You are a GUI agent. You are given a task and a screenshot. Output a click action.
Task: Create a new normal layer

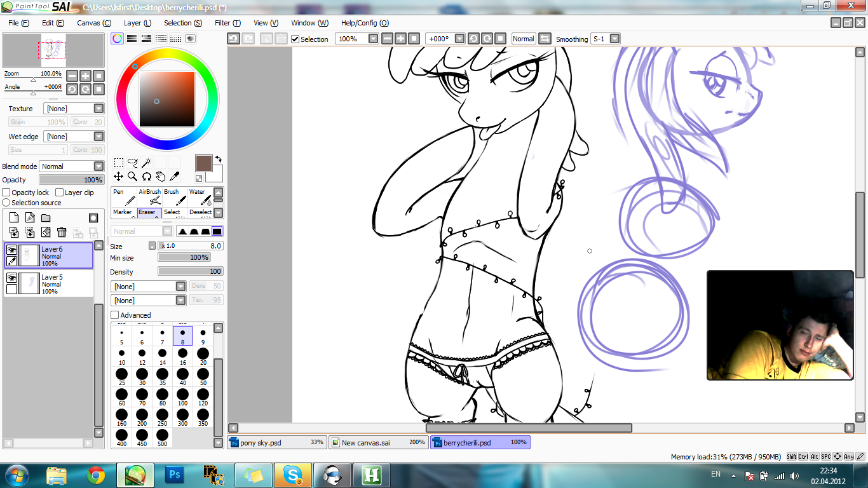tap(14, 218)
